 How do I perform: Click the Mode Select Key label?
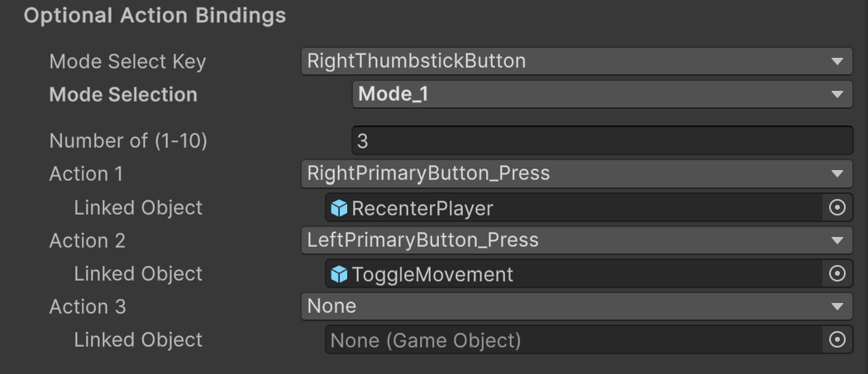coord(127,62)
